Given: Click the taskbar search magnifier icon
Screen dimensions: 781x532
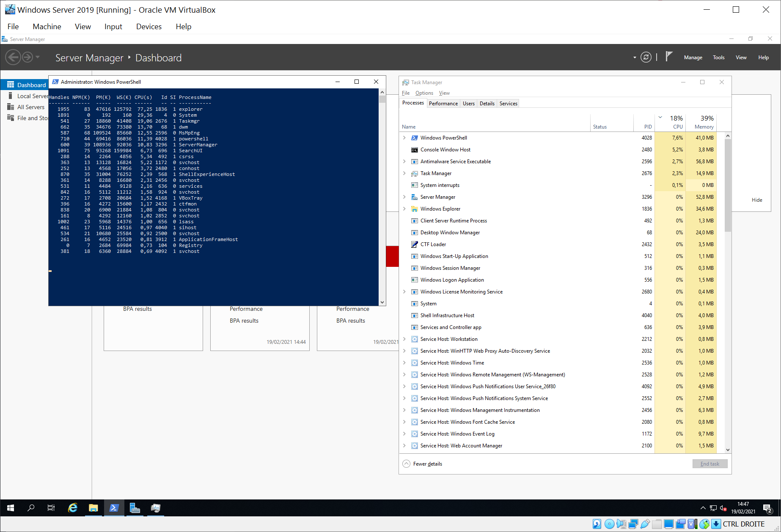Looking at the screenshot, I should [x=31, y=508].
